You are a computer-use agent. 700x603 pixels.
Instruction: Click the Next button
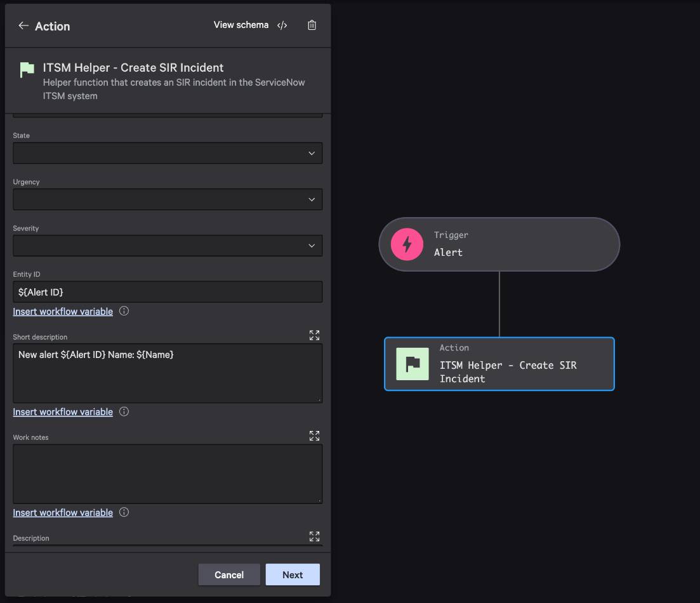[293, 574]
